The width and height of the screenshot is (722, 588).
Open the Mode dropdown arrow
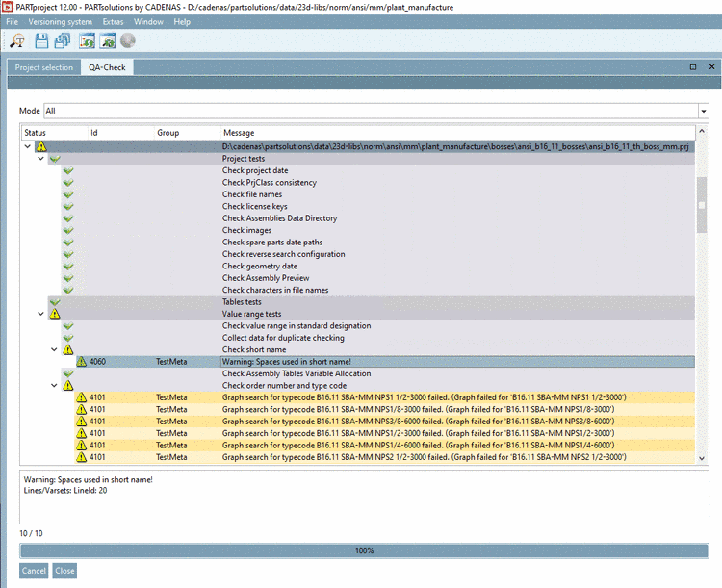point(703,111)
